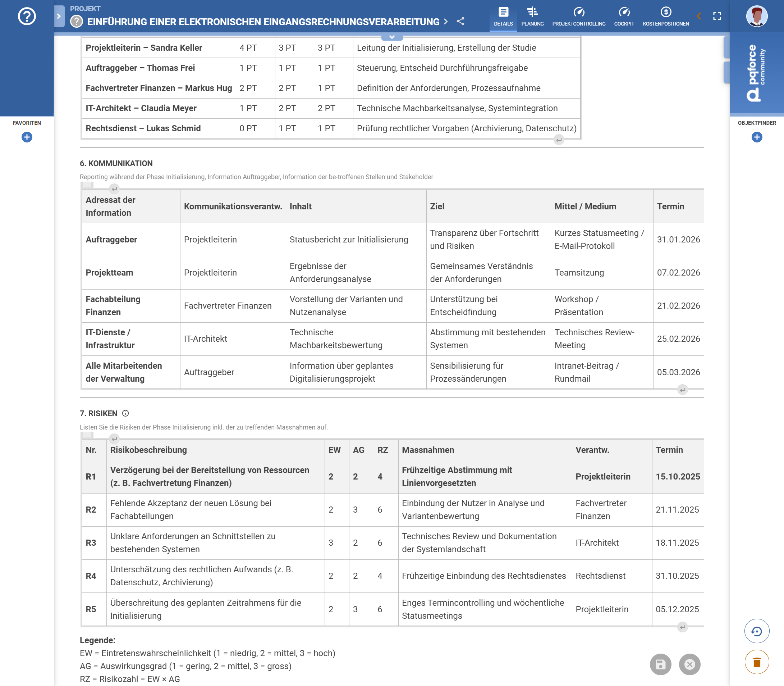This screenshot has height=686, width=784.
Task: Open the help question mark icon
Action: pyautogui.click(x=27, y=17)
